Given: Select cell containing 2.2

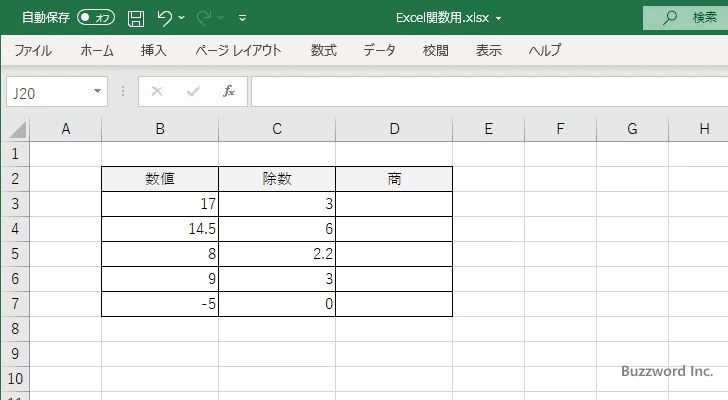Looking at the screenshot, I should (x=277, y=254).
